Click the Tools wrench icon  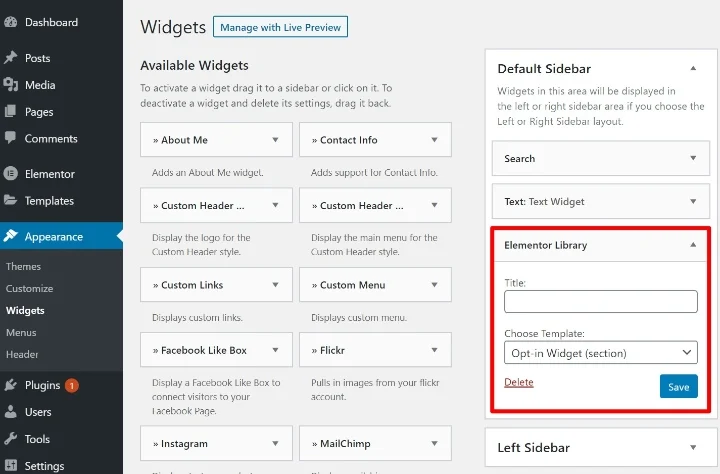(10, 439)
